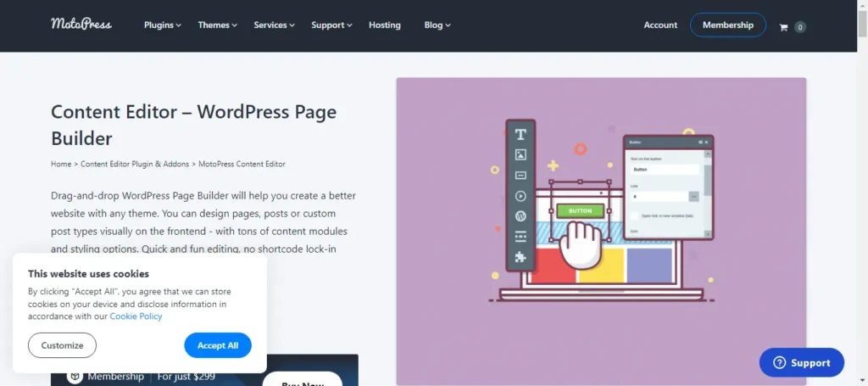This screenshot has width=868, height=386.
Task: Open the Account page
Action: point(660,25)
